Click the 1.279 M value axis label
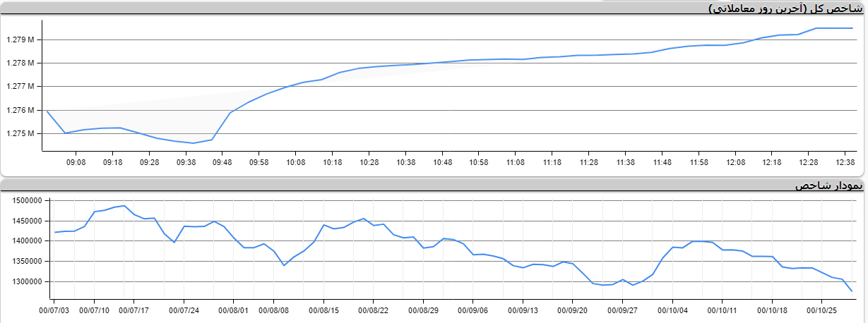This screenshot has height=323, width=868. tap(20, 39)
